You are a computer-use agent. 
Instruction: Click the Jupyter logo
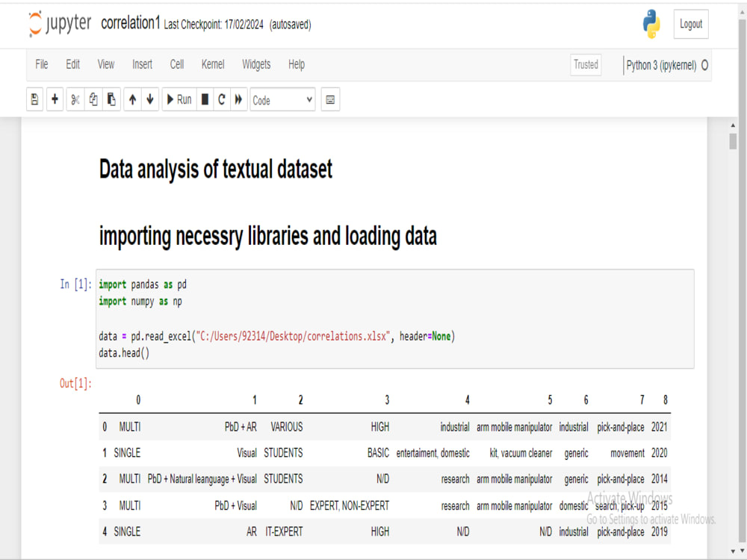[60, 23]
